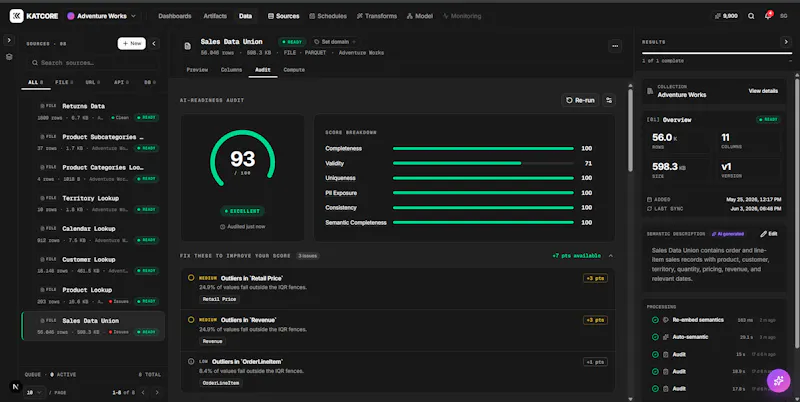Open the Monitoring section
Viewport: 800px width, 402px height.
coord(462,16)
